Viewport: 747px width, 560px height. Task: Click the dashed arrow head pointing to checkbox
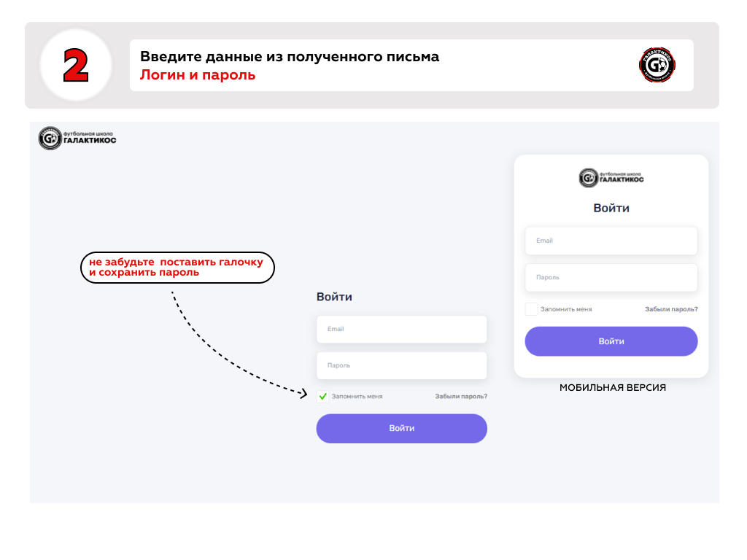coord(303,393)
